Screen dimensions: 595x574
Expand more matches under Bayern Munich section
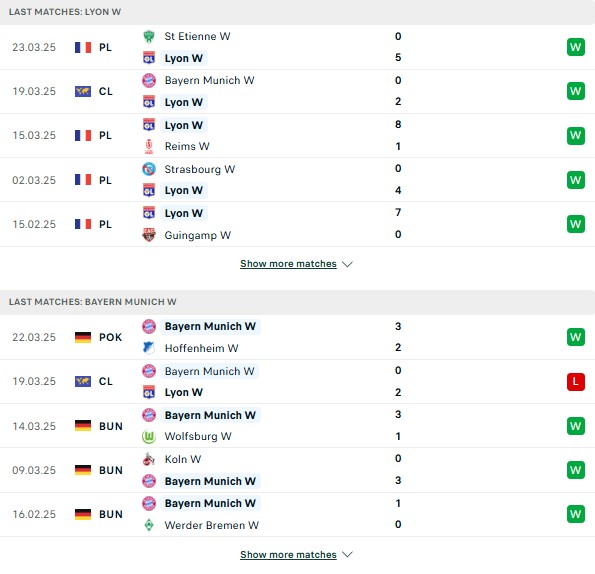pos(288,555)
